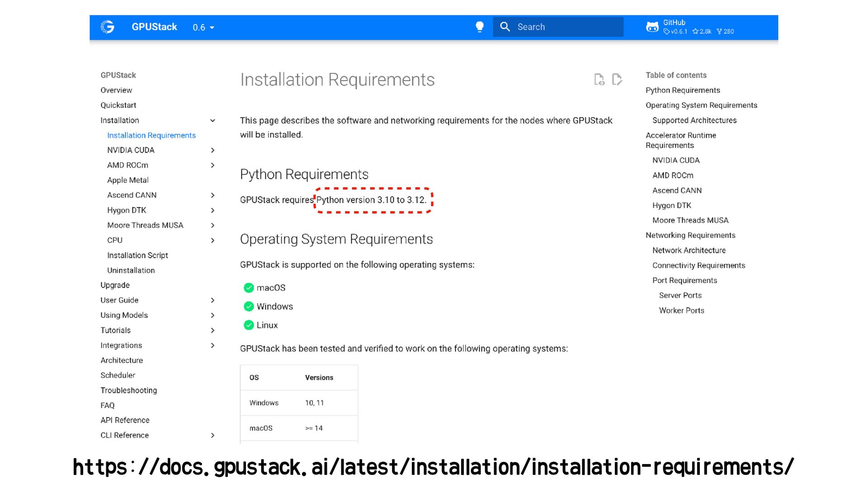Expand the Moore Threads MUSA sidebar chevron
868x488 pixels.
point(212,225)
